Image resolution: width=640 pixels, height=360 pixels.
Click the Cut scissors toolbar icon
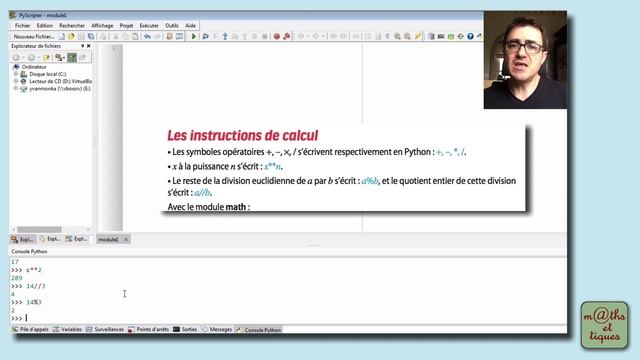coord(116,36)
